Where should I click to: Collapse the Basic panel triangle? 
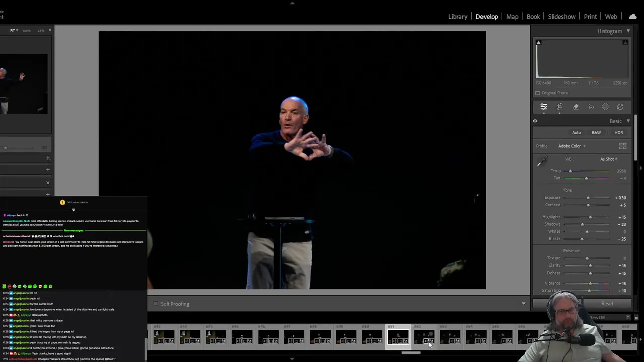[628, 121]
